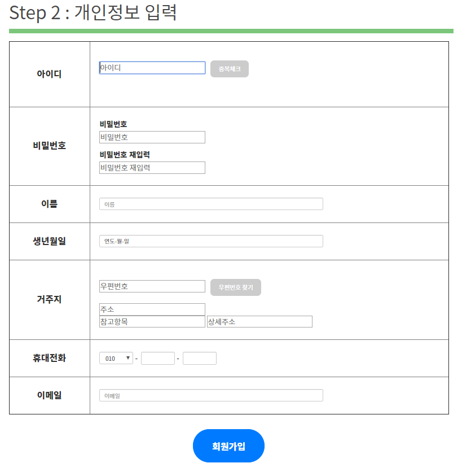The height and width of the screenshot is (476, 471).
Task: Select the 이메일 email input field
Action: (x=211, y=395)
